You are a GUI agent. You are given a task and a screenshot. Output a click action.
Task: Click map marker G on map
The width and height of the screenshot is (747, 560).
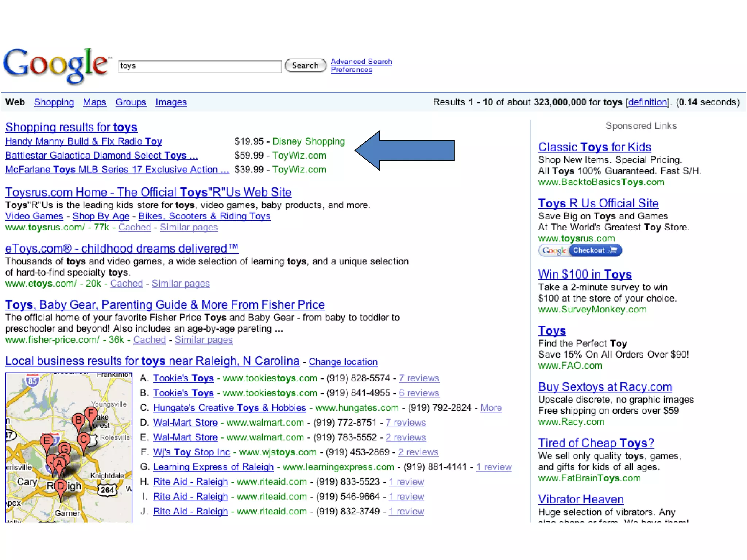click(65, 448)
